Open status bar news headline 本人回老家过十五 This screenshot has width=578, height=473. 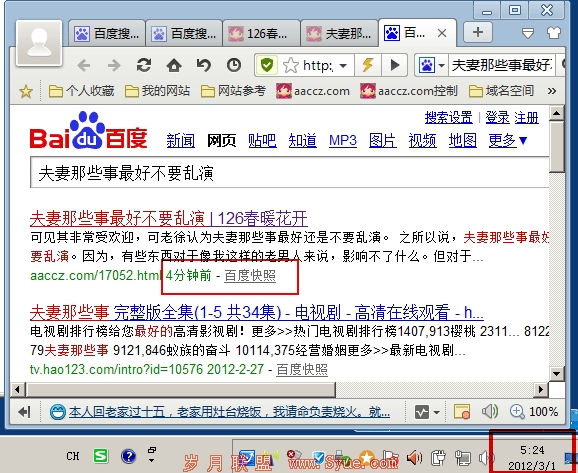tap(229, 412)
